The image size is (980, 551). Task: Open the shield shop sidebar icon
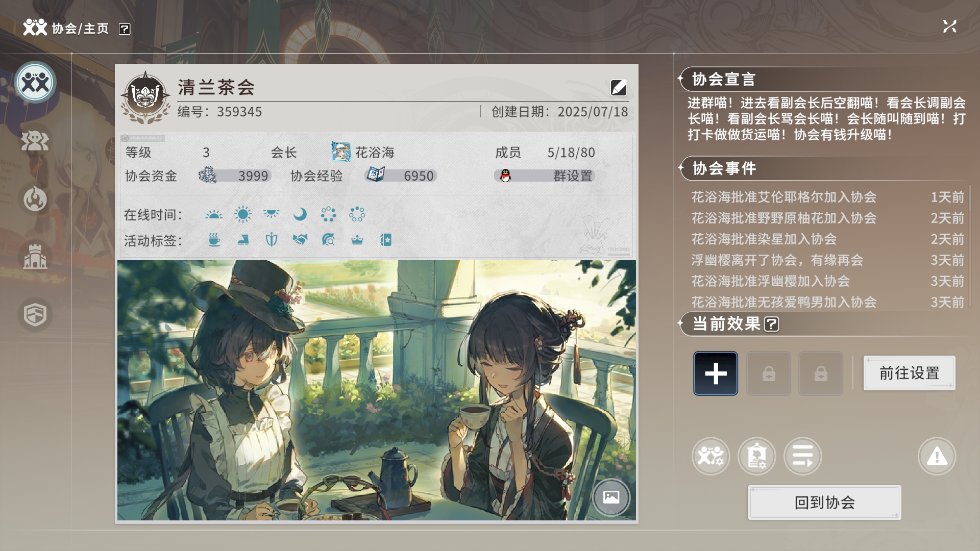pyautogui.click(x=35, y=314)
